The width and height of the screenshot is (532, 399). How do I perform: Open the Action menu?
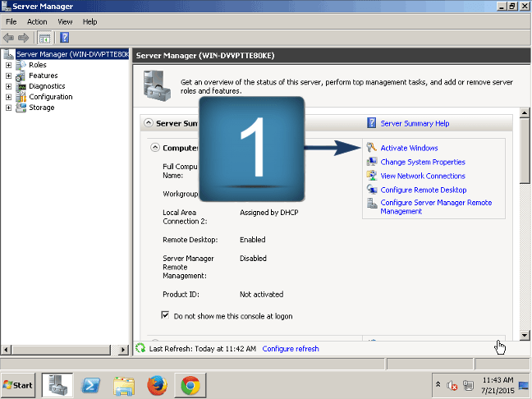(x=37, y=21)
